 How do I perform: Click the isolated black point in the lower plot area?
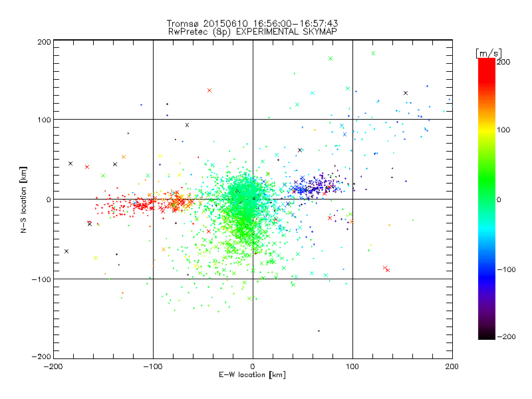(319, 331)
